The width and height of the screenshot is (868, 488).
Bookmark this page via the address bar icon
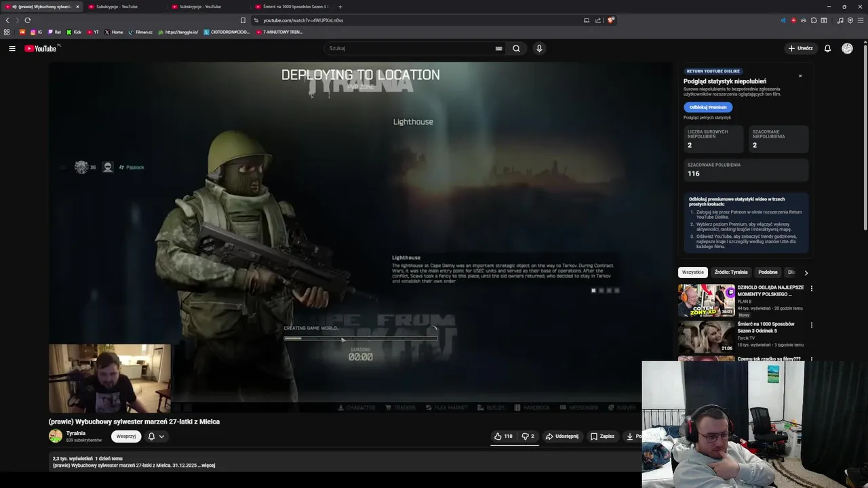click(x=243, y=20)
